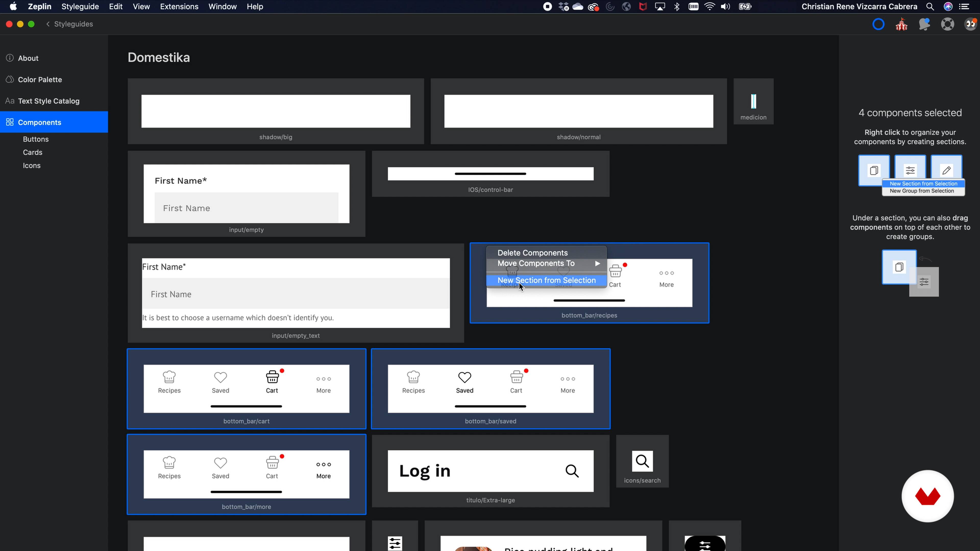Click the volume menu bar icon
This screenshot has width=980, height=551.
point(726,6)
